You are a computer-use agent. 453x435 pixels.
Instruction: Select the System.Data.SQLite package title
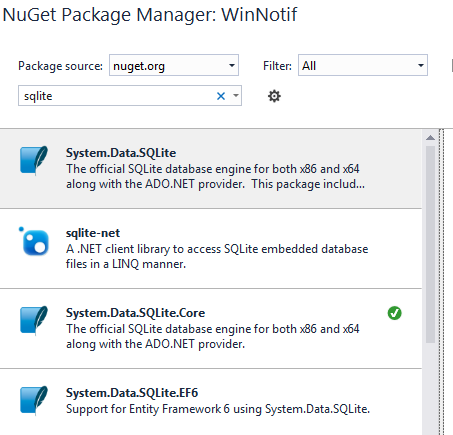click(121, 153)
